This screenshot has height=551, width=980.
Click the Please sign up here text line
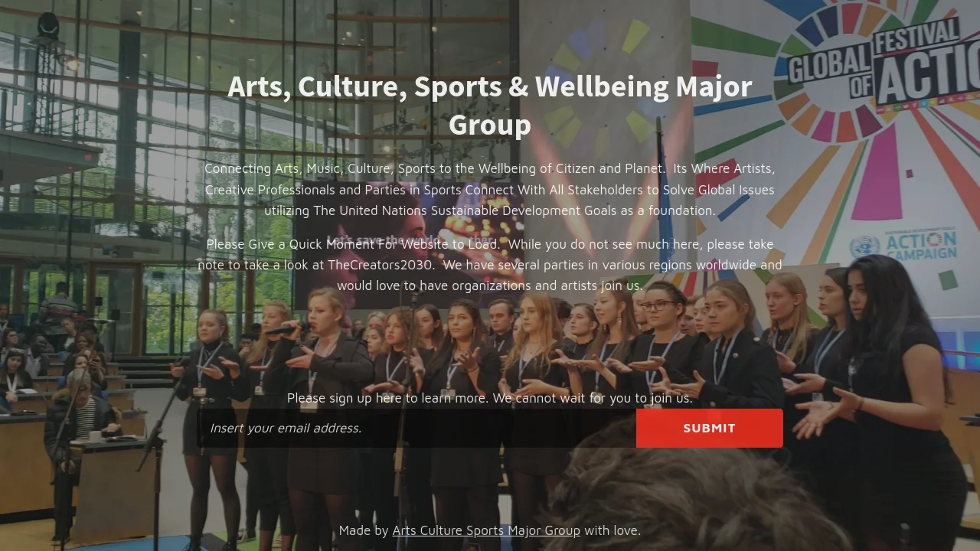pyautogui.click(x=490, y=398)
